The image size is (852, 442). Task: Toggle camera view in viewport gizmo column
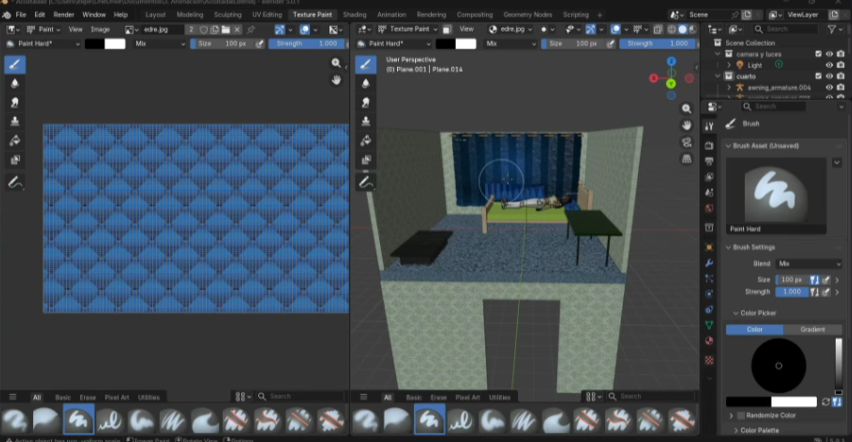[x=687, y=142]
